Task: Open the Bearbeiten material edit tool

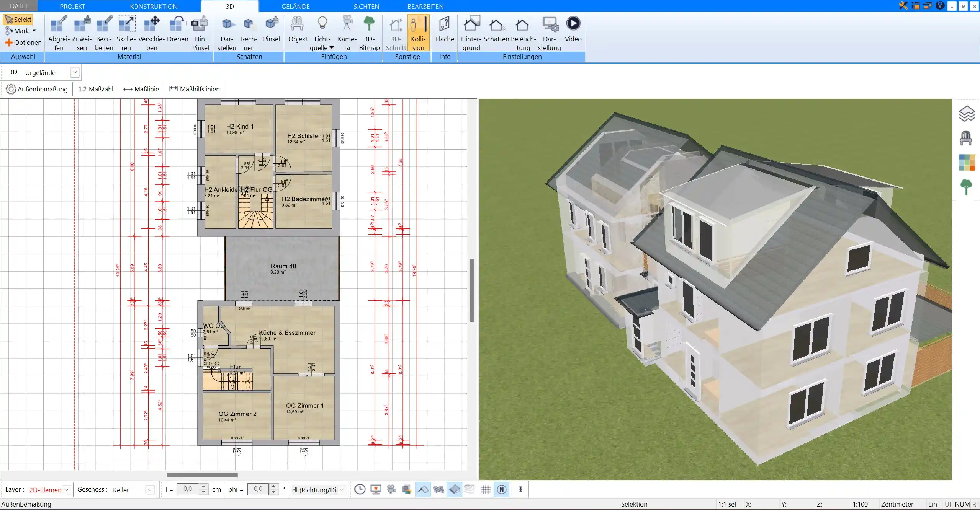Action: coord(104,33)
